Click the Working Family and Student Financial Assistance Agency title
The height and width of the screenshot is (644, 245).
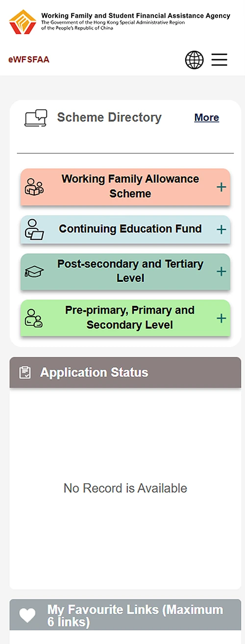point(136,16)
